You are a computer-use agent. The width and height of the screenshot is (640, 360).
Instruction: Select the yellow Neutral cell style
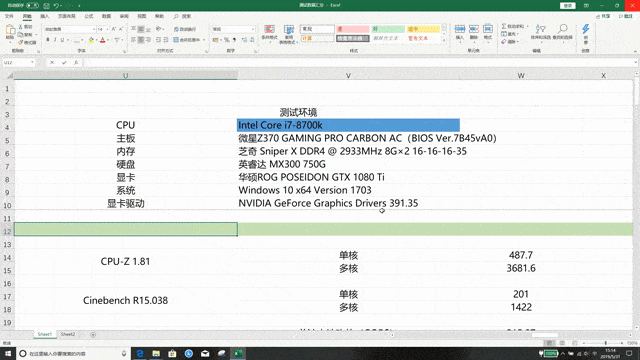tap(423, 29)
